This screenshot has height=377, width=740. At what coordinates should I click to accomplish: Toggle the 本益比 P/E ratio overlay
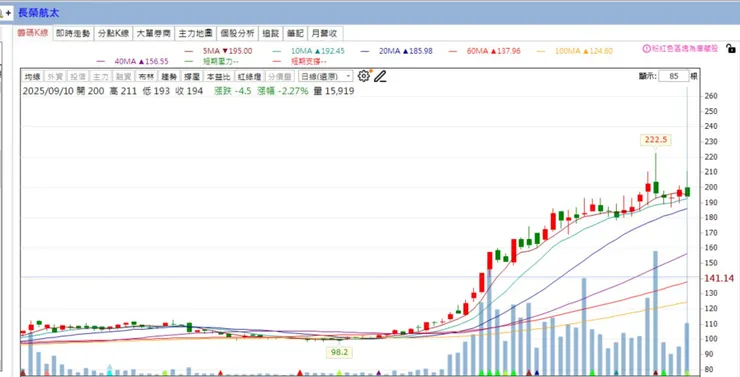coord(219,76)
